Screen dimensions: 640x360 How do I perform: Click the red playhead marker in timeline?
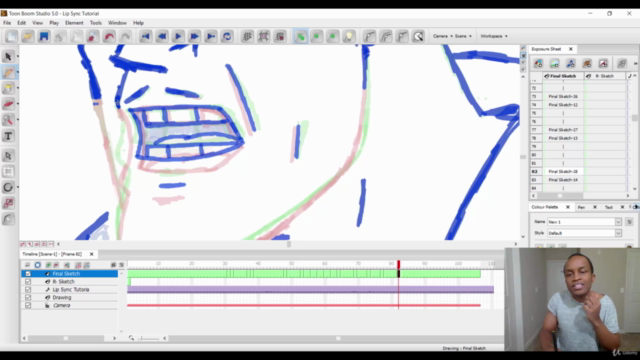click(x=399, y=264)
